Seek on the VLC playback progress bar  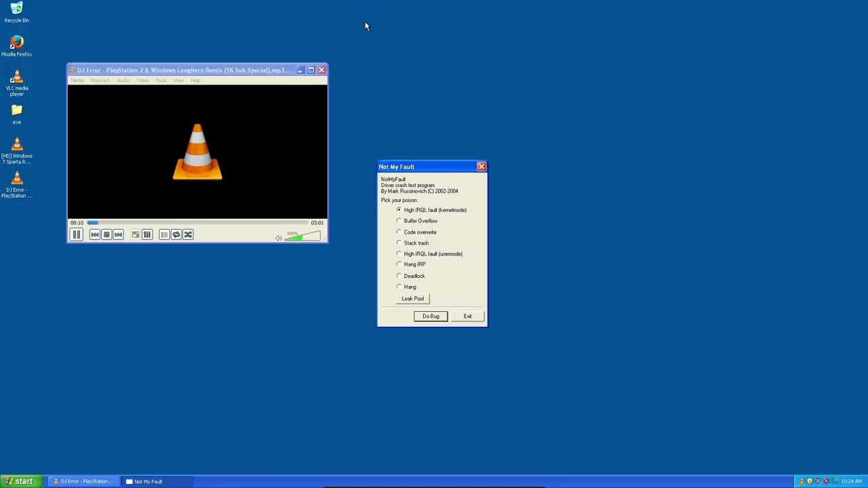197,222
